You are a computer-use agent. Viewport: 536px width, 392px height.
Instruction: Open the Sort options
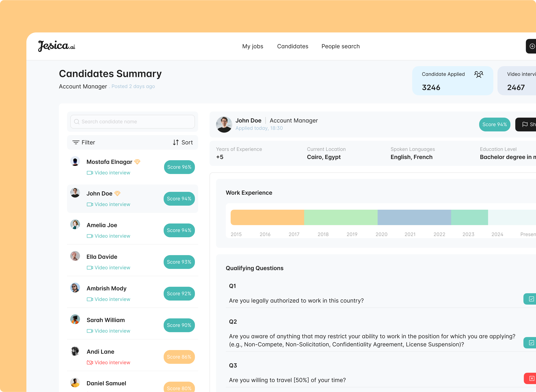(x=183, y=142)
